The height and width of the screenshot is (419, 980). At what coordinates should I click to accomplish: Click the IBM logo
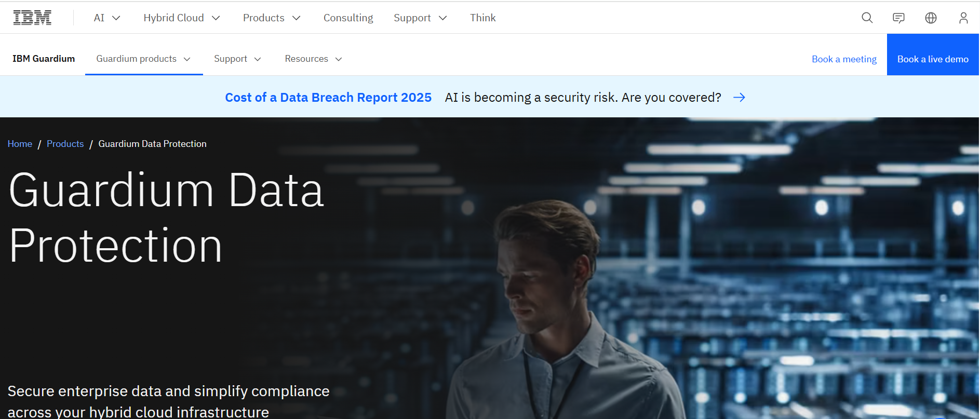[x=32, y=18]
